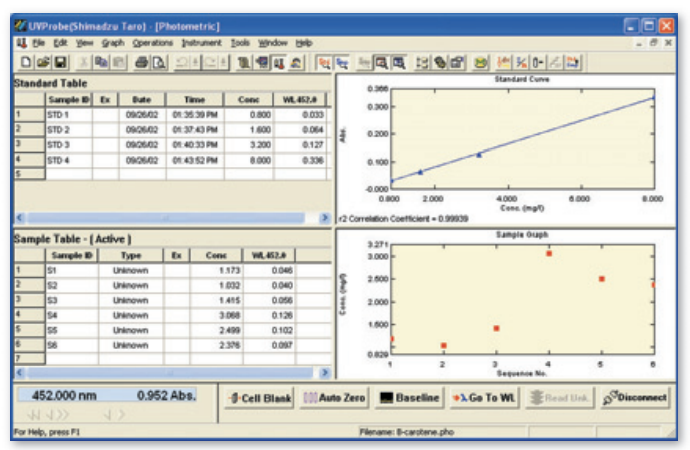Screen dimensions: 690x450
Task: Open the Operations menu
Action: point(153,43)
